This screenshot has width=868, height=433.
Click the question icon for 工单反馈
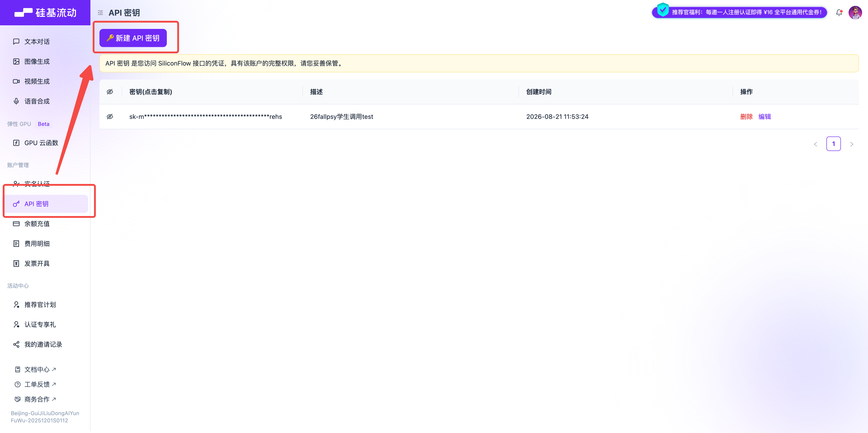click(x=18, y=384)
